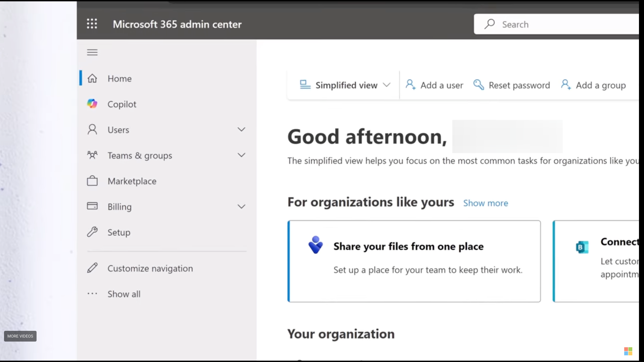The image size is (644, 362).
Task: Open Share your files from one place card
Action: [x=414, y=261]
